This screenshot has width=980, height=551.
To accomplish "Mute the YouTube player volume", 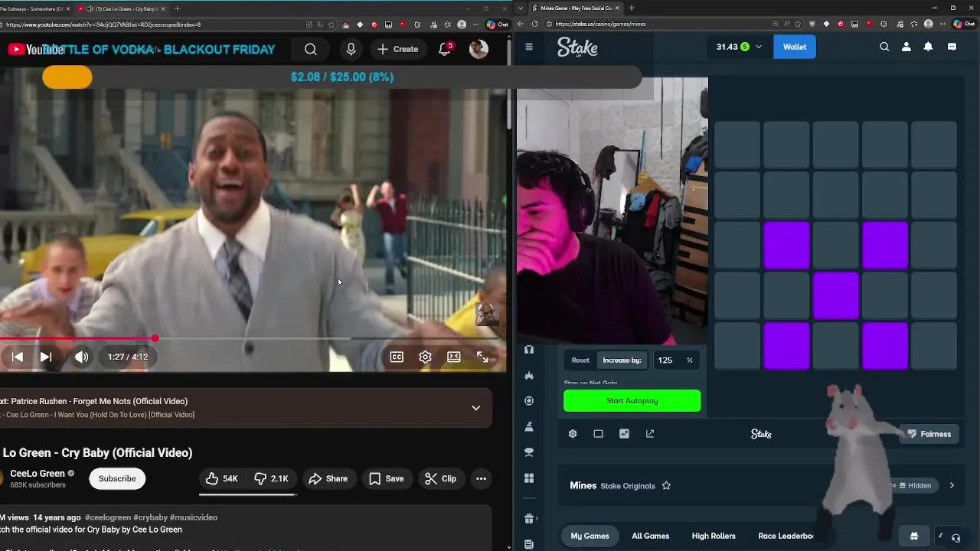I will 81,357.
